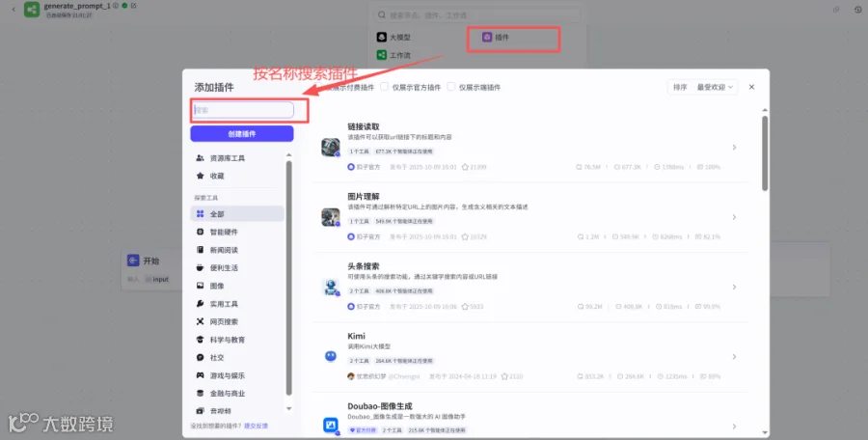The height and width of the screenshot is (440, 868).
Task: Click the 头条搜索 robot plugin icon
Action: (x=331, y=287)
